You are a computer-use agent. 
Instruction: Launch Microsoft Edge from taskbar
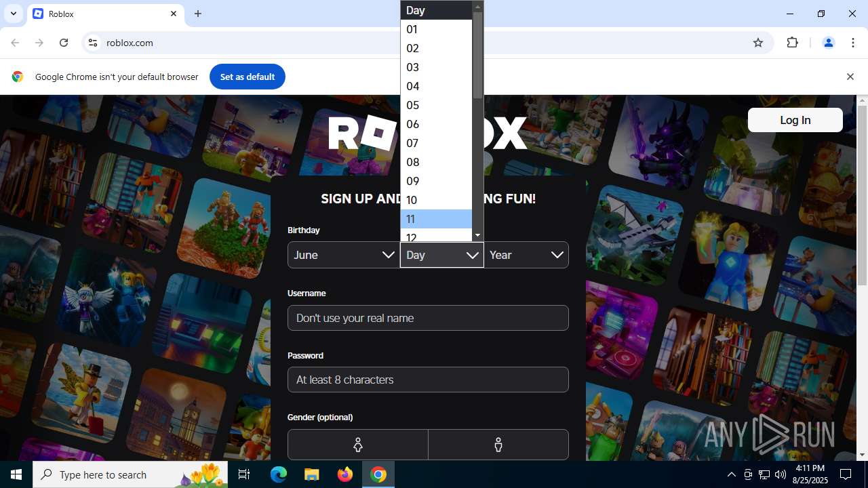pyautogui.click(x=279, y=474)
